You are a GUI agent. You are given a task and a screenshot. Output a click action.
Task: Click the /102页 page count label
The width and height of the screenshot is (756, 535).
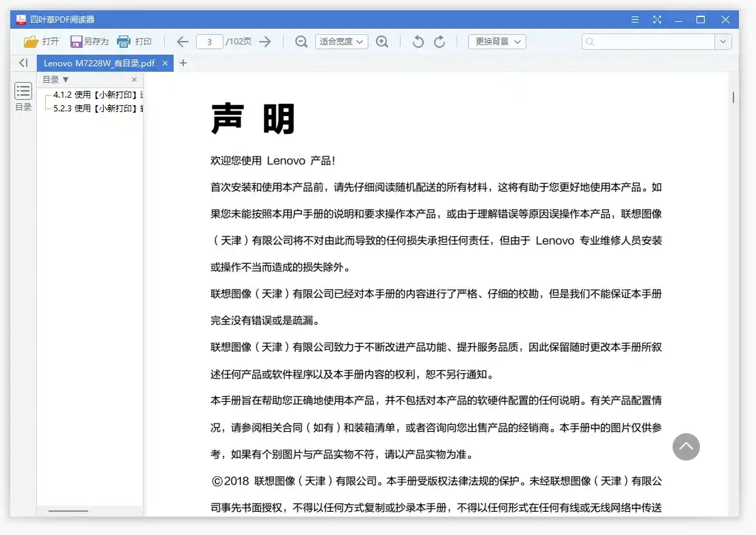239,42
